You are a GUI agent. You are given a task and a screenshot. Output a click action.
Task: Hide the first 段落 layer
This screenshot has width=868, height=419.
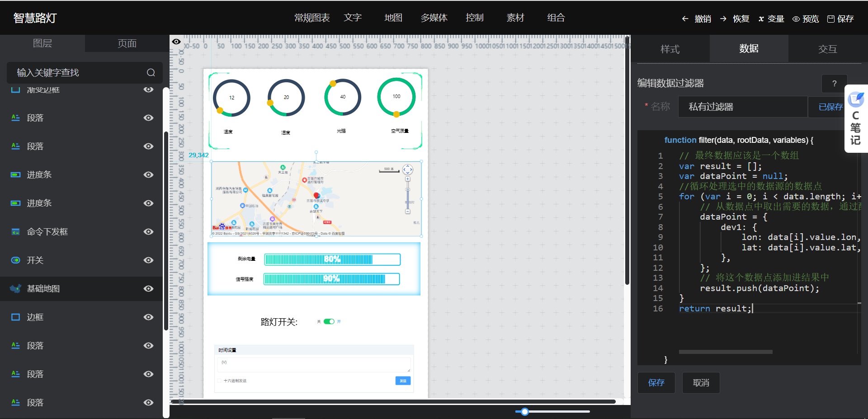148,118
